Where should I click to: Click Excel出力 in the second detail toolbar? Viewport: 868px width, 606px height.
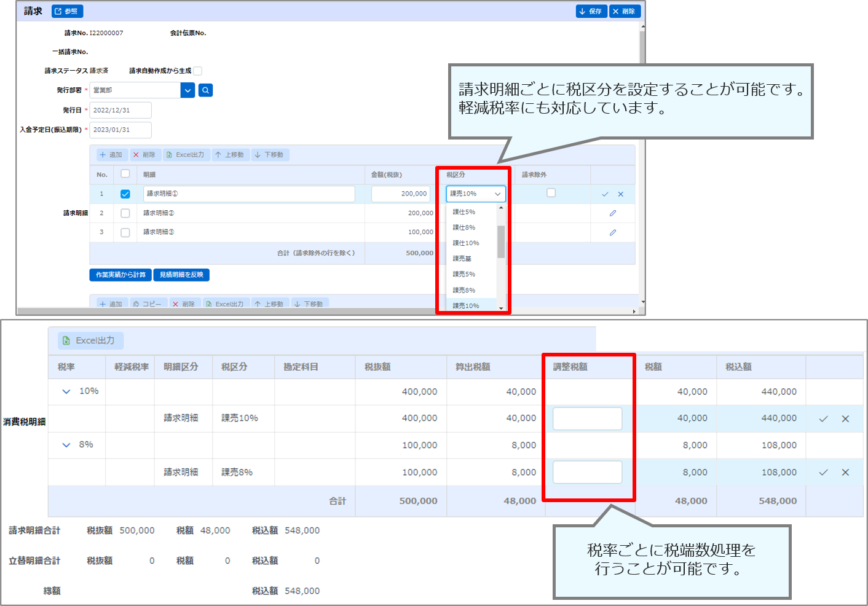tap(226, 304)
